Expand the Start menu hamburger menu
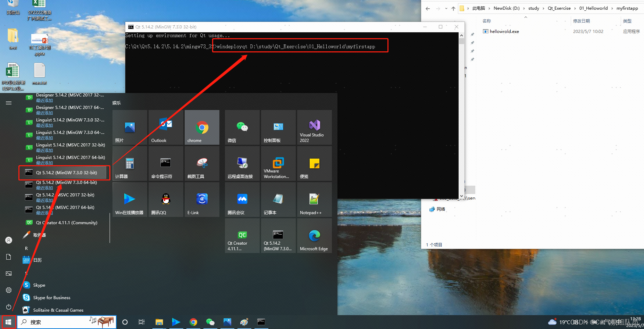This screenshot has width=644, height=329. [x=9, y=103]
